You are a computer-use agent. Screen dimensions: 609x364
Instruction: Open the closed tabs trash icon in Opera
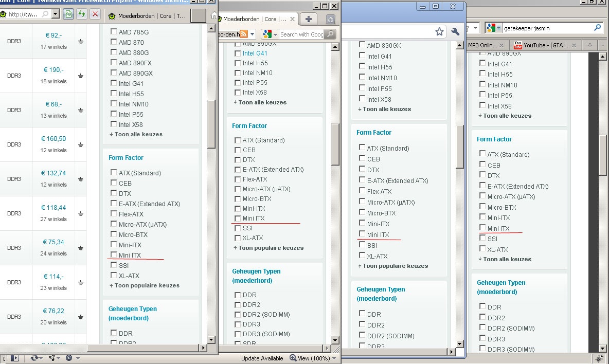[331, 20]
